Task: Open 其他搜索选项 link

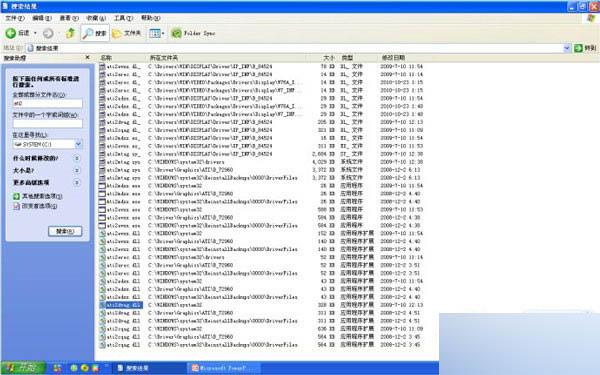Action: [41, 196]
